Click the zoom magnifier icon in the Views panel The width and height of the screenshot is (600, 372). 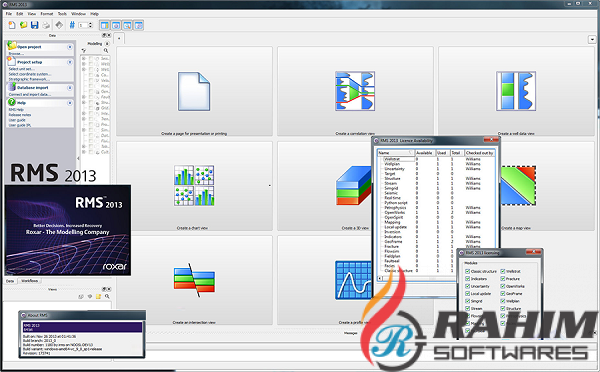(108, 296)
